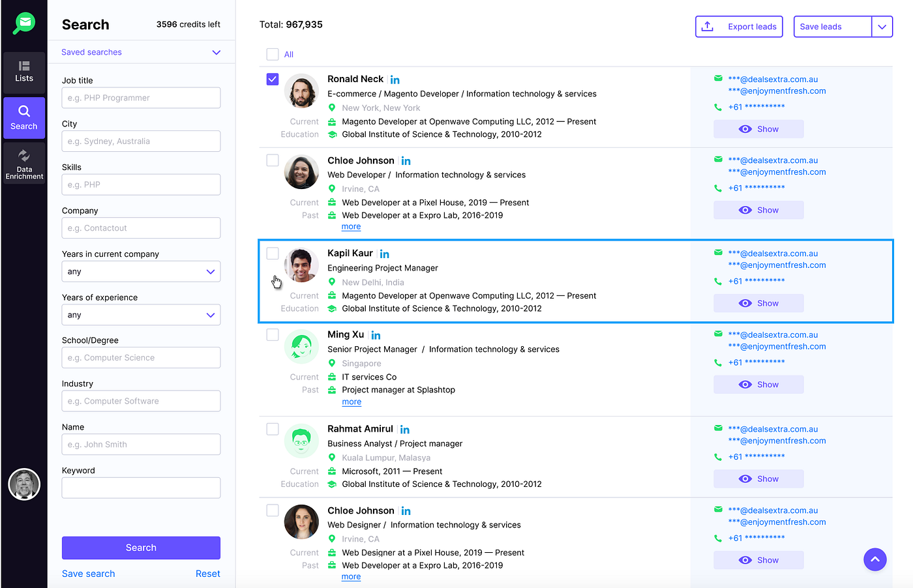This screenshot has height=588, width=913.
Task: Click Rahmat Amirul's location pin icon
Action: point(332,458)
